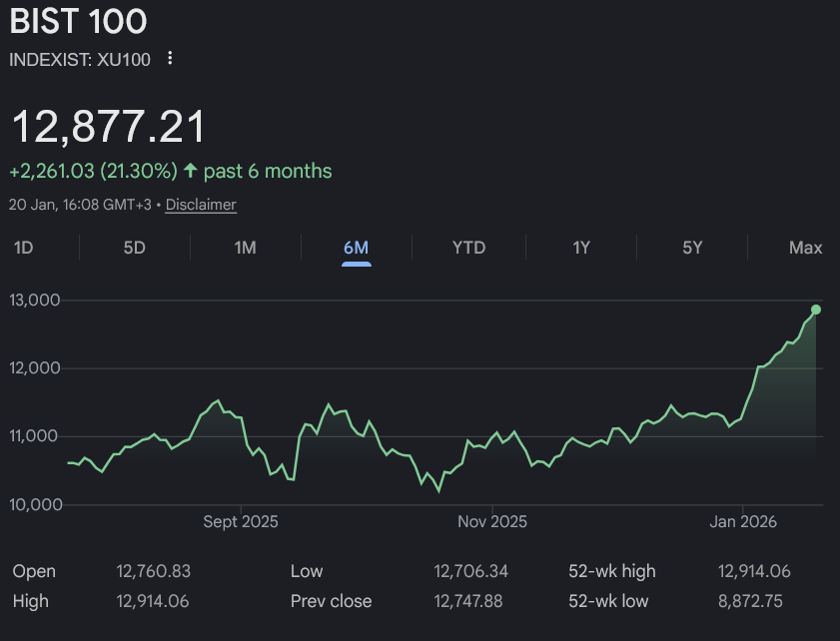Click the timestamp '20 Jan, 16:08 GMT+3'

coord(80,205)
